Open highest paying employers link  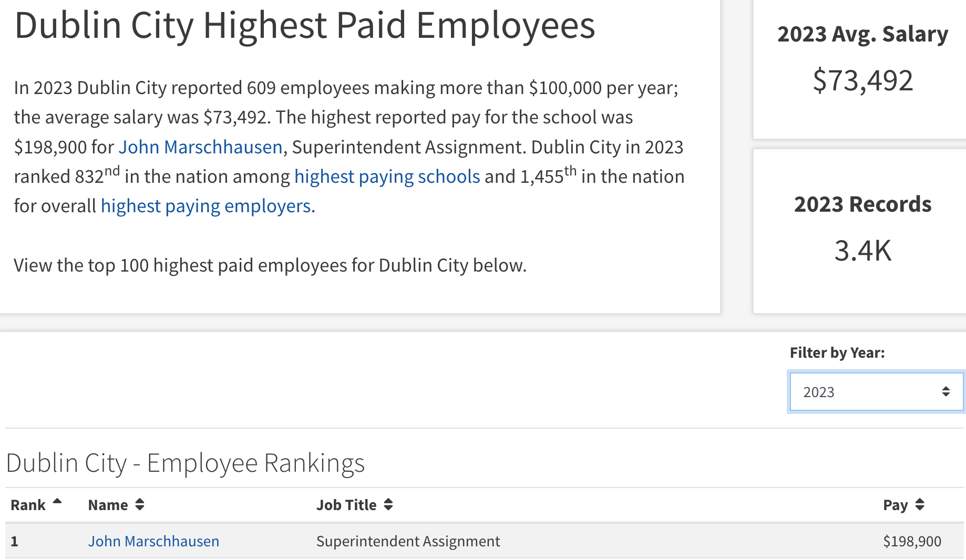[205, 206]
